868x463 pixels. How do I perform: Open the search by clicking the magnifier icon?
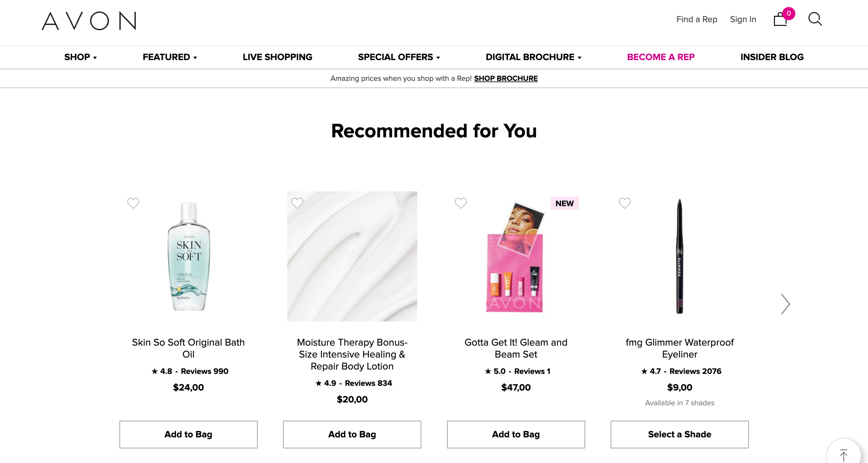(815, 19)
